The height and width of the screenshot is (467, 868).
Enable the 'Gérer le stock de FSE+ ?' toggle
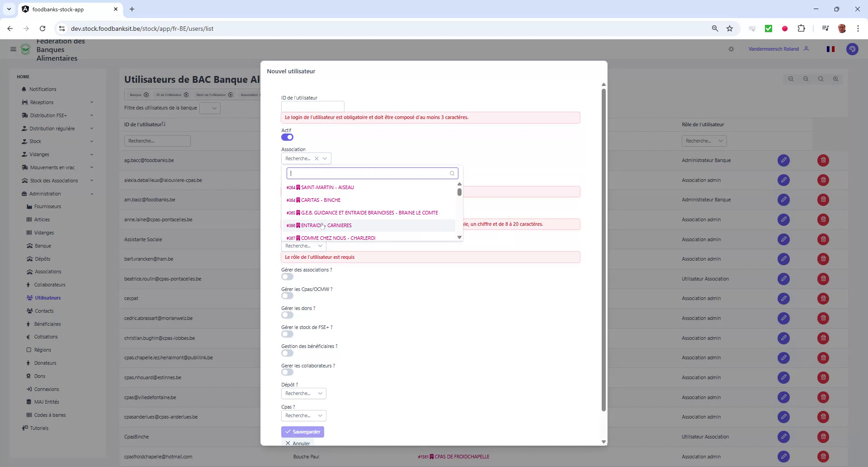pyautogui.click(x=287, y=334)
